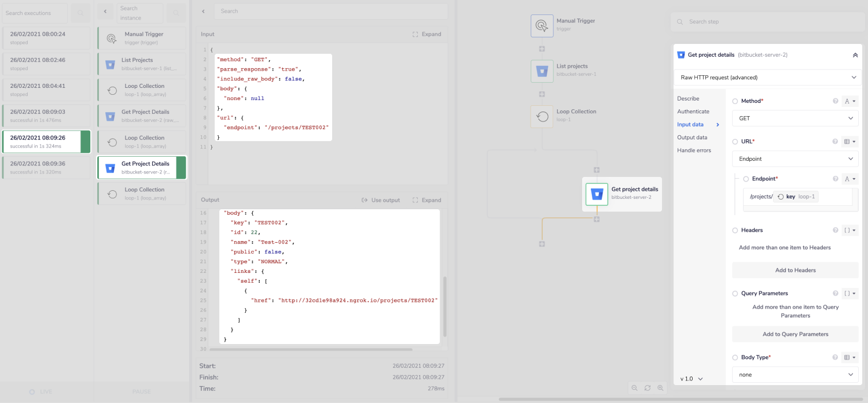Image resolution: width=868 pixels, height=403 pixels.
Task: Click the Add to Headers button
Action: [795, 270]
